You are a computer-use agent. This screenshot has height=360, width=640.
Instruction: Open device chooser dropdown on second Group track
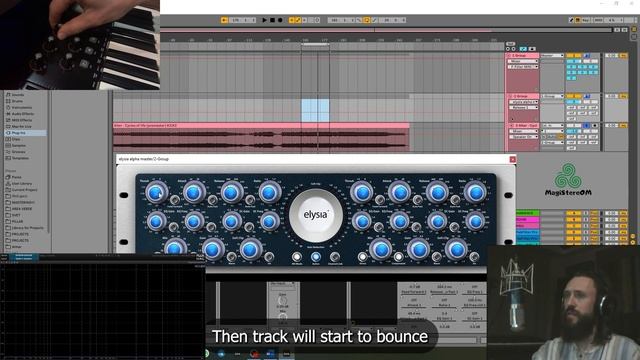pyautogui.click(x=523, y=102)
